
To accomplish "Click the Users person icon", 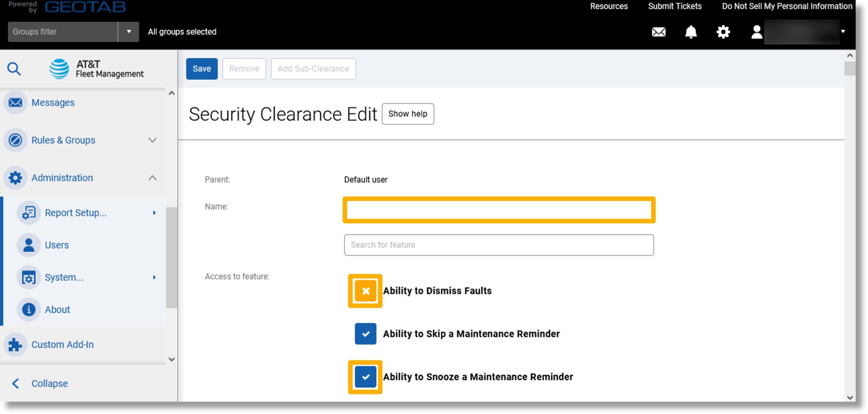I will pyautogui.click(x=29, y=245).
